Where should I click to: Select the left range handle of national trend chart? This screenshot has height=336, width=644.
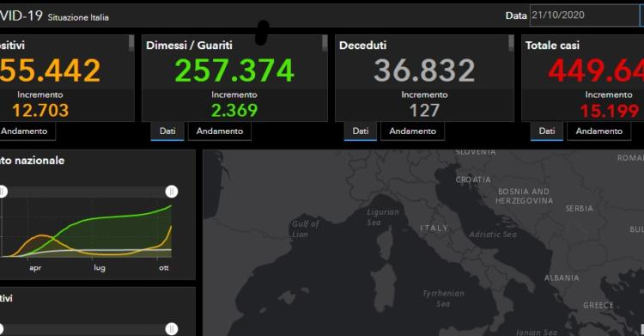[3, 192]
